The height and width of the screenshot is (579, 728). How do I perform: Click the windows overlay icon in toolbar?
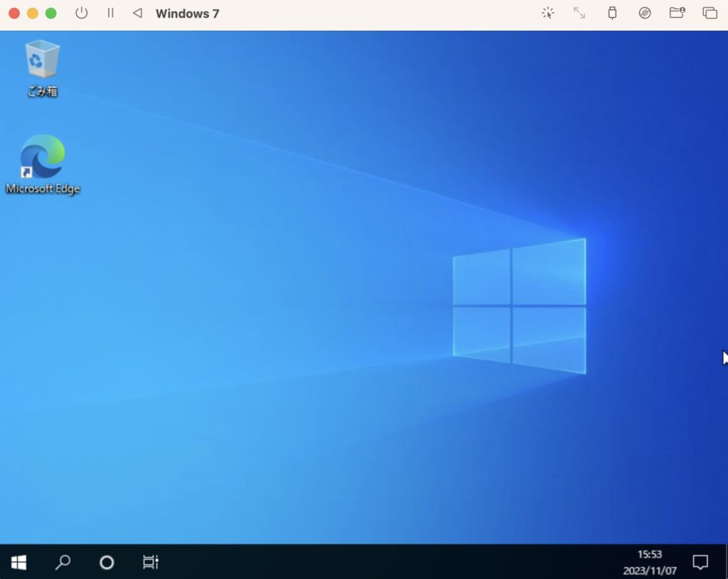point(710,13)
